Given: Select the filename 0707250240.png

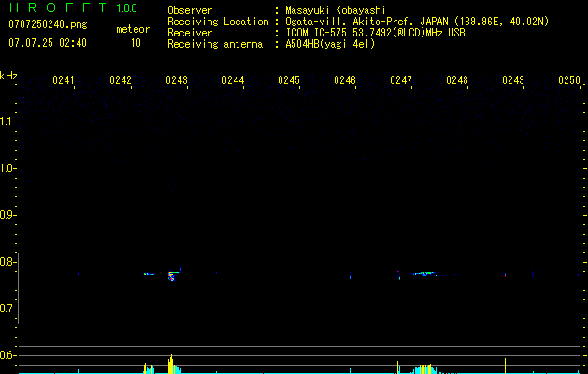Looking at the screenshot, I should (x=48, y=25).
